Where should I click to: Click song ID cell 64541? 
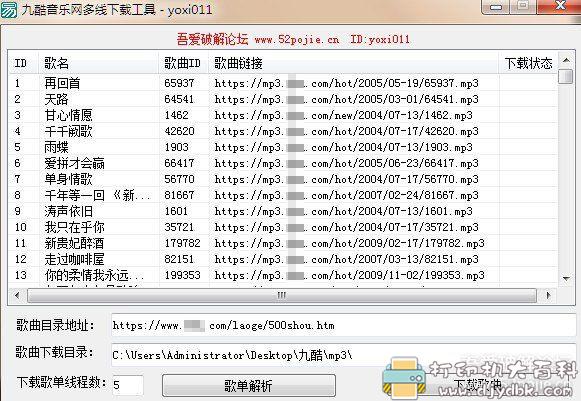coord(179,99)
